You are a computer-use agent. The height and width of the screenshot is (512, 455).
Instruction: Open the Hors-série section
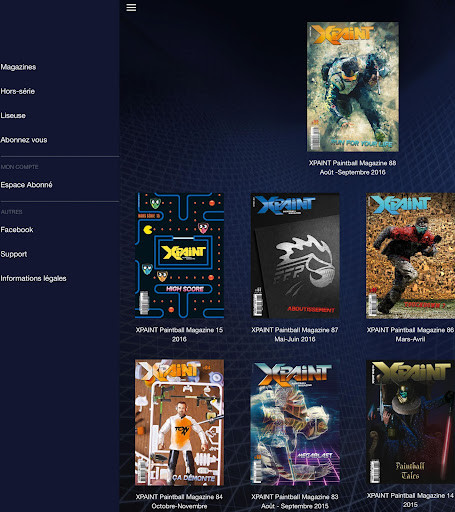(18, 91)
